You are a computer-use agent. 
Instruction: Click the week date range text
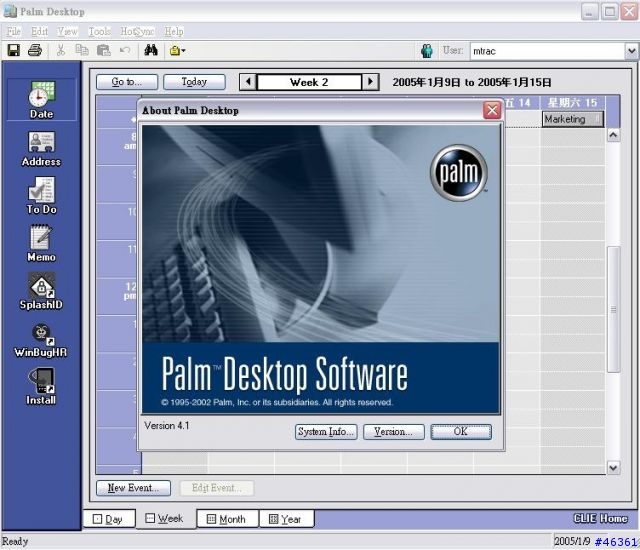tap(472, 82)
